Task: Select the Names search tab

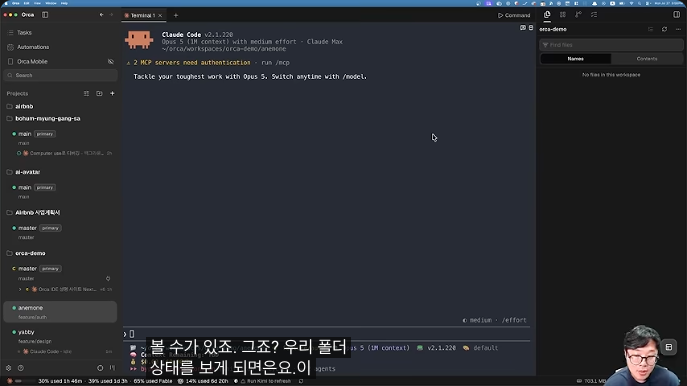Action: (x=576, y=59)
